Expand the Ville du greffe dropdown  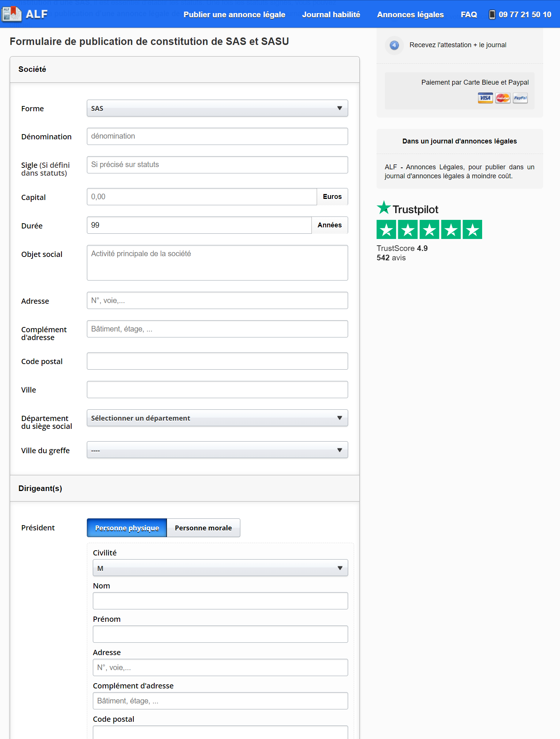coord(217,450)
